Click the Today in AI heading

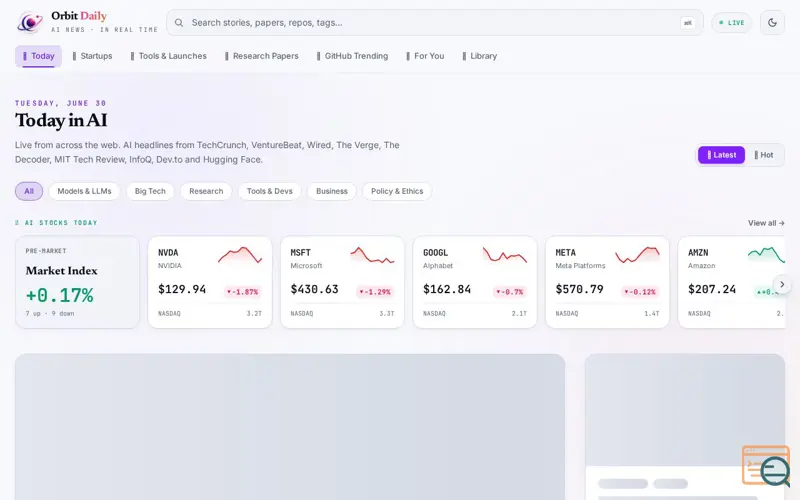[x=61, y=120]
